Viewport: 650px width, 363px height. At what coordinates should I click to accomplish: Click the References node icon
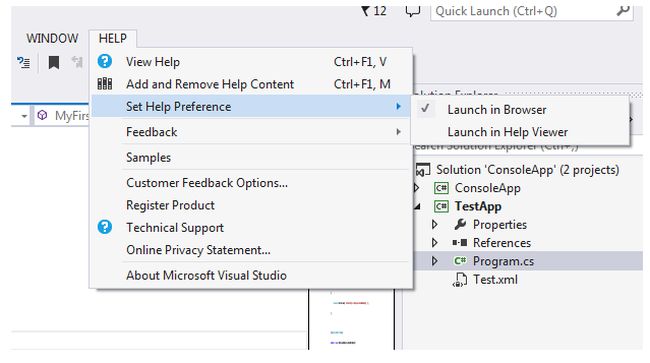(460, 243)
